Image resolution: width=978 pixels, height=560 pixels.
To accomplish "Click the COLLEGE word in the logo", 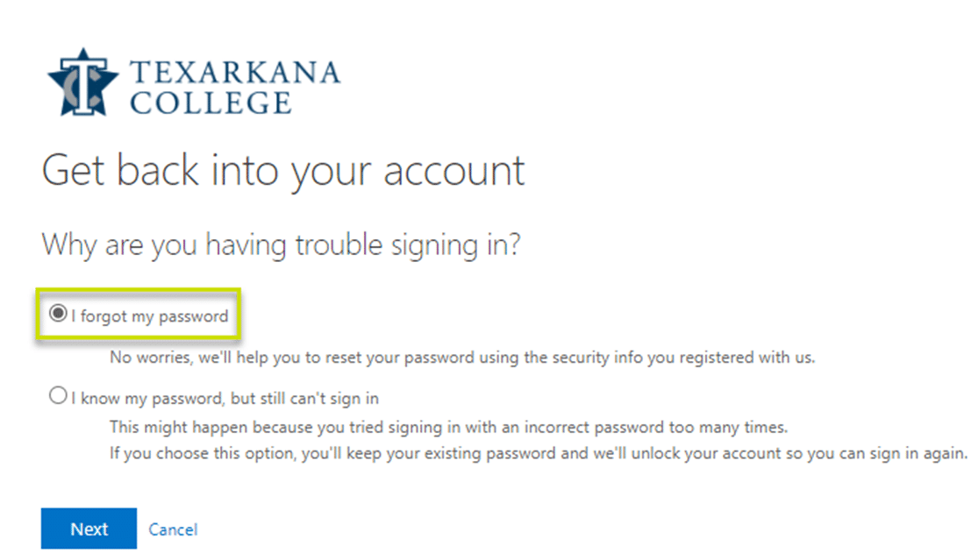I will point(211,103).
